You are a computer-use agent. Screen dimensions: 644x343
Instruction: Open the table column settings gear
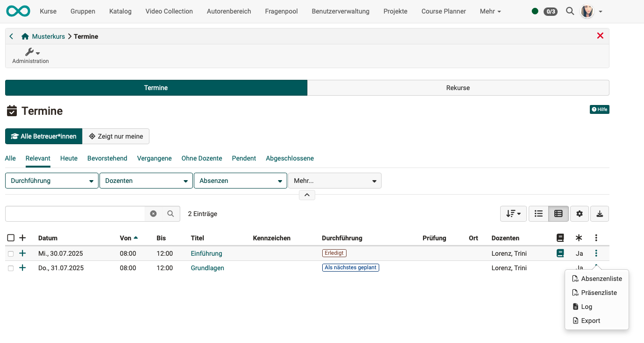coord(579,213)
